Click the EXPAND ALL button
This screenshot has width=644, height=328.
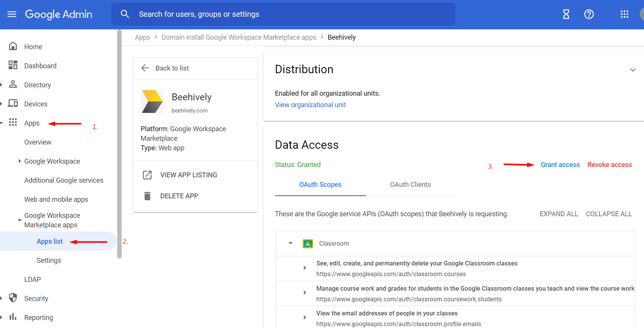tap(559, 214)
